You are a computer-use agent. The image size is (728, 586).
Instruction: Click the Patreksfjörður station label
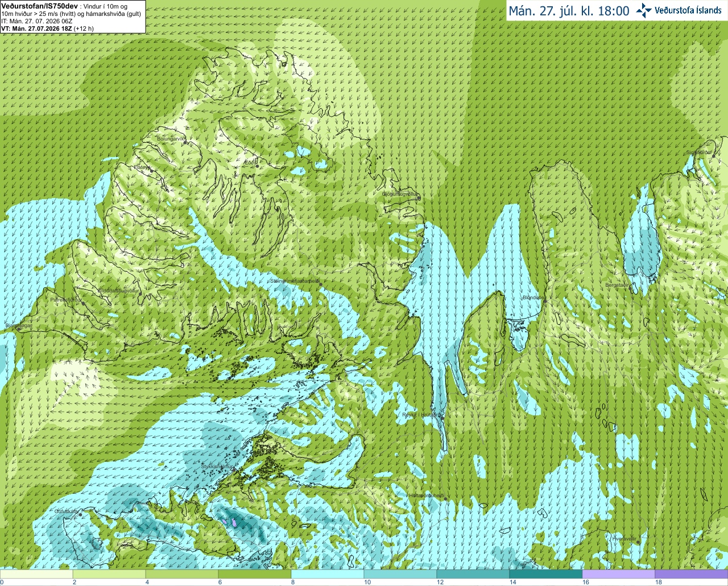tap(65, 299)
